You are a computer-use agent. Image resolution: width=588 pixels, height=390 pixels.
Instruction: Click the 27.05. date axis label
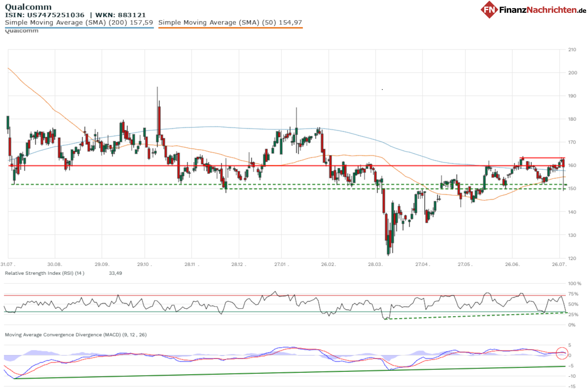[465, 265]
